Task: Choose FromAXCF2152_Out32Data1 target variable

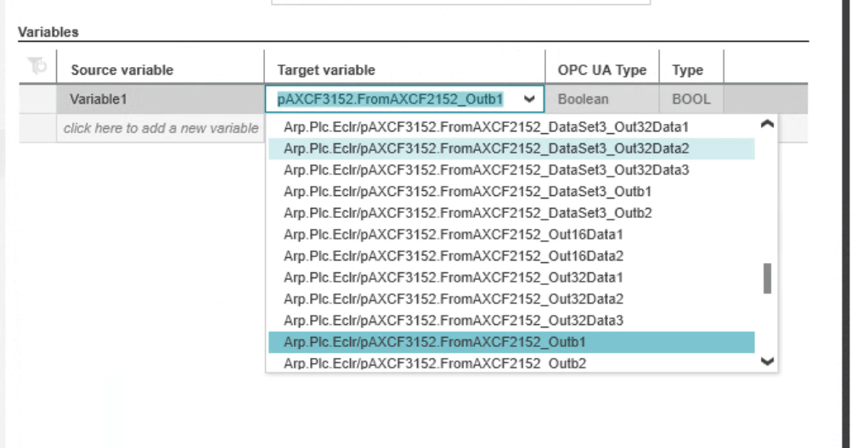Action: tap(511, 277)
